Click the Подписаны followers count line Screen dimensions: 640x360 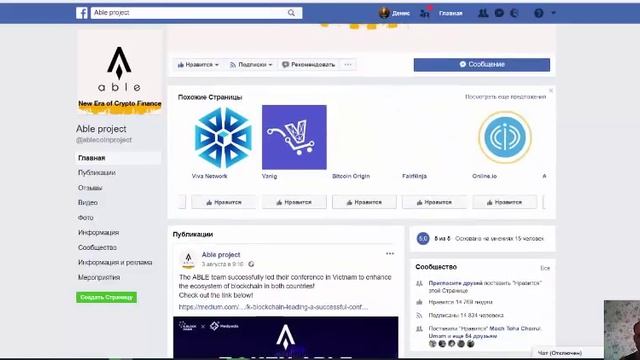pos(466,315)
